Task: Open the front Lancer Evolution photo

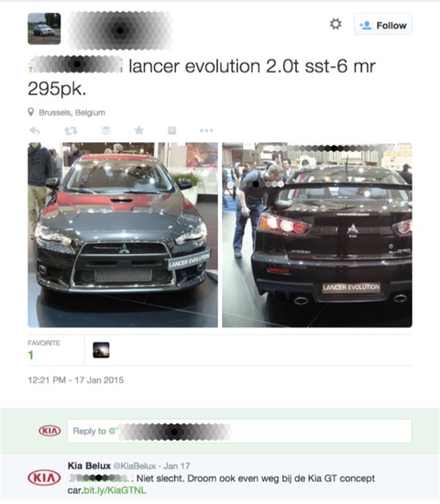Action: coord(123,235)
